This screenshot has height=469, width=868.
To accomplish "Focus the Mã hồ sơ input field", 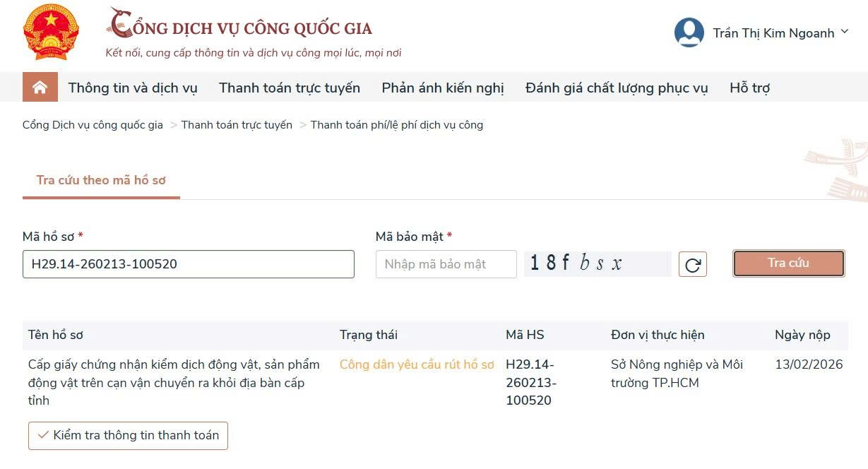I will click(x=188, y=264).
